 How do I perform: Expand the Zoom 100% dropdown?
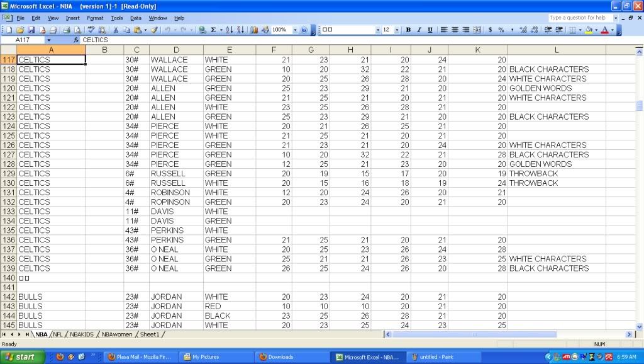(x=295, y=30)
